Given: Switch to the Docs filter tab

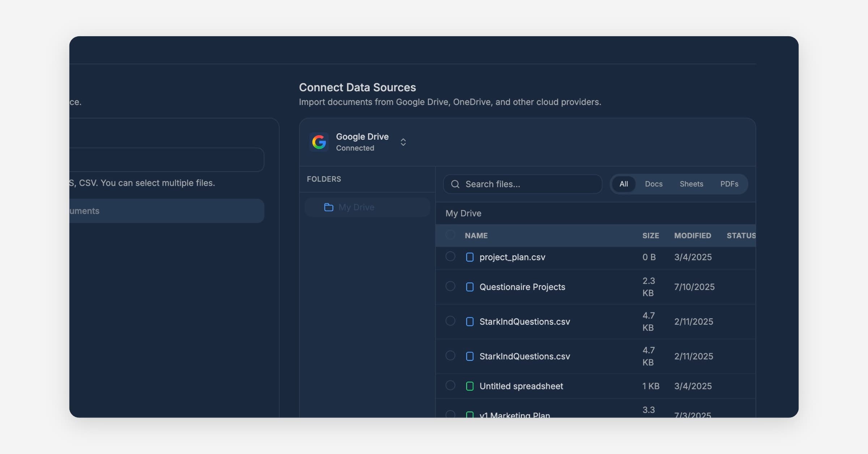Looking at the screenshot, I should pyautogui.click(x=654, y=184).
